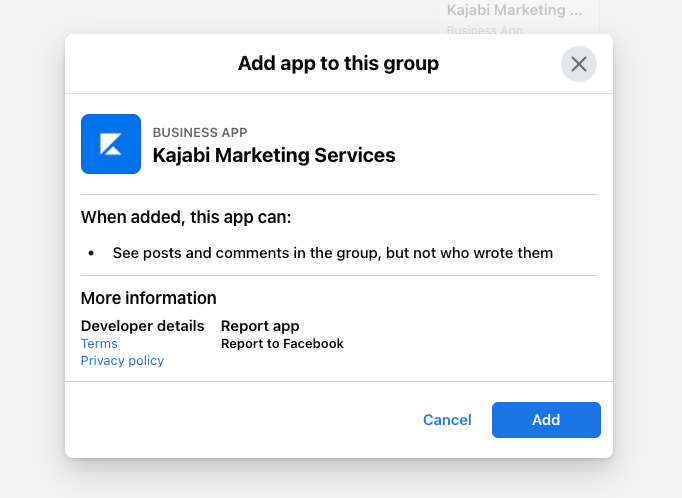The width and height of the screenshot is (682, 498).
Task: Click the See posts and comments permission text
Action: (333, 253)
